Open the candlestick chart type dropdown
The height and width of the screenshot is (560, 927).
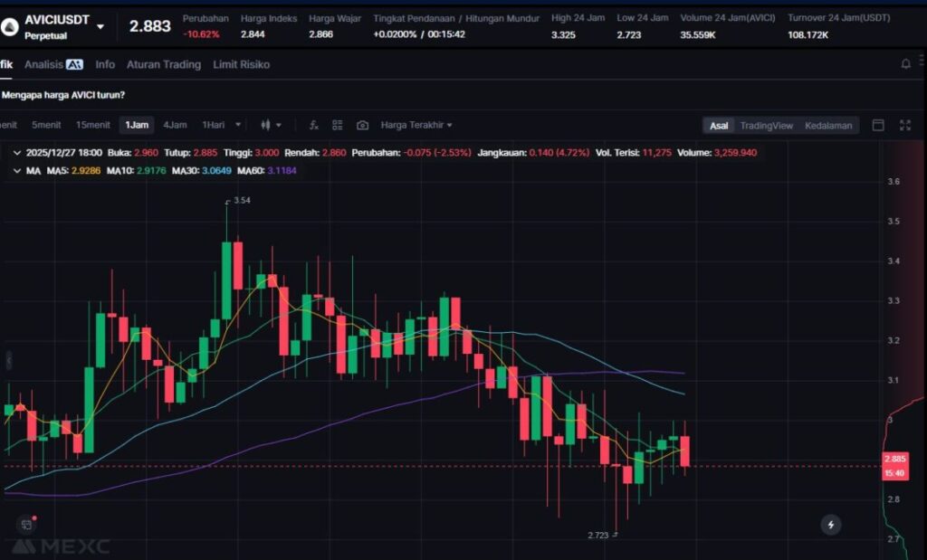pyautogui.click(x=271, y=125)
